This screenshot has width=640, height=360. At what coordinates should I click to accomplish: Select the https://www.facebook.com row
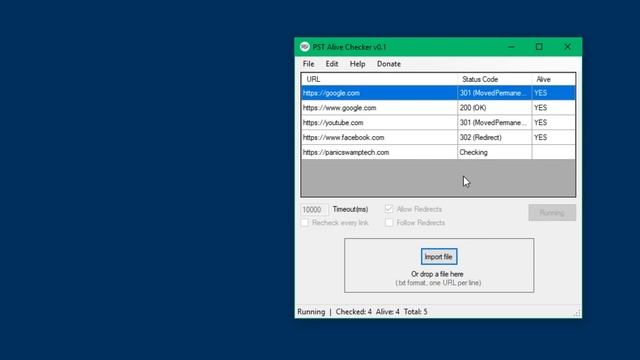(438, 138)
